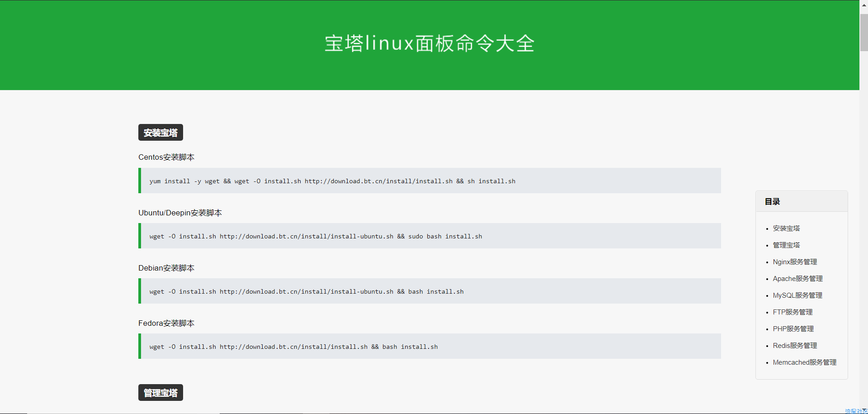Click the Debian wget install-ubuntu.sh command block
The height and width of the screenshot is (414, 868).
pos(429,291)
